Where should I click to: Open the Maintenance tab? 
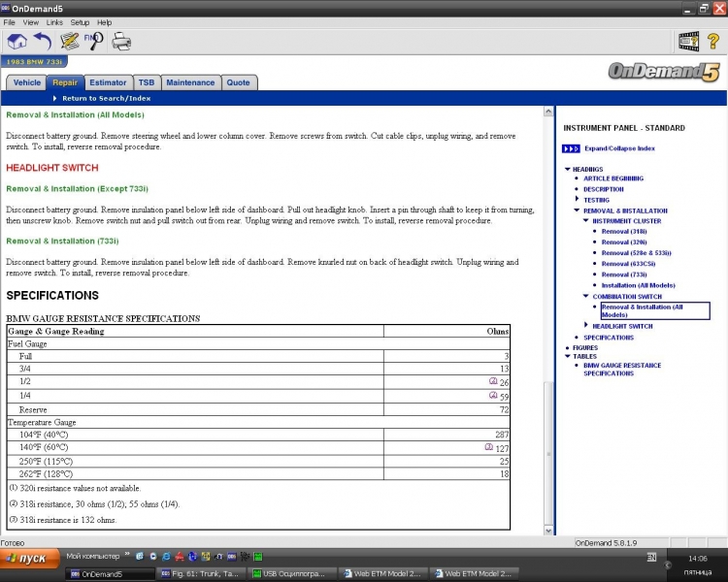pyautogui.click(x=190, y=82)
